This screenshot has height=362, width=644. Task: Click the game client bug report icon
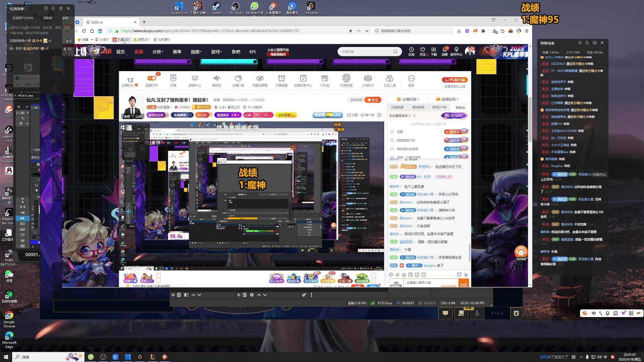516,313
